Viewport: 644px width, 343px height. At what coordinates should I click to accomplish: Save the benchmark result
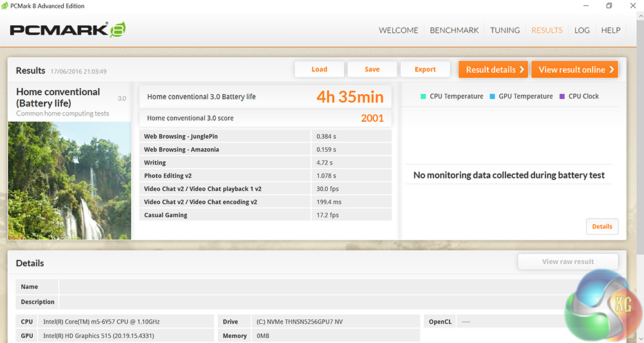[372, 70]
